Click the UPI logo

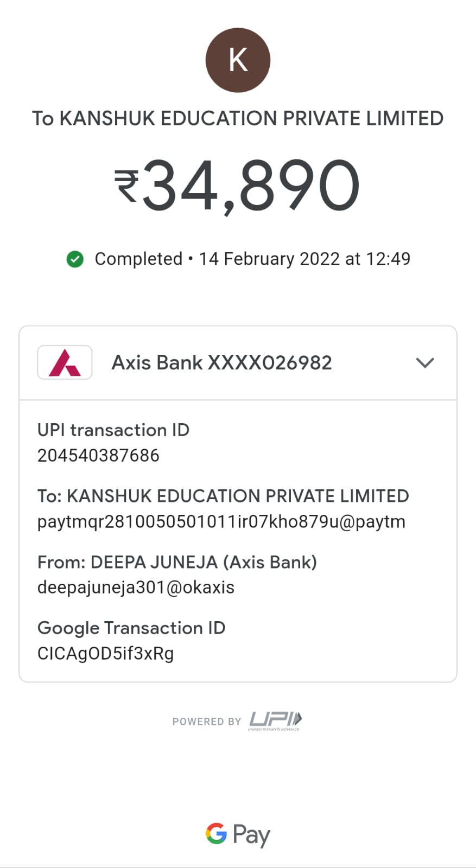(275, 720)
